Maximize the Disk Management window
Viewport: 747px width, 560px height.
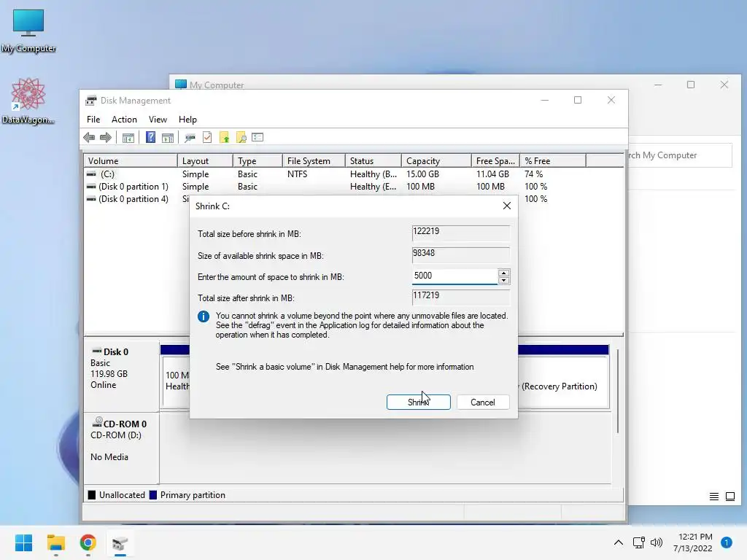point(578,100)
